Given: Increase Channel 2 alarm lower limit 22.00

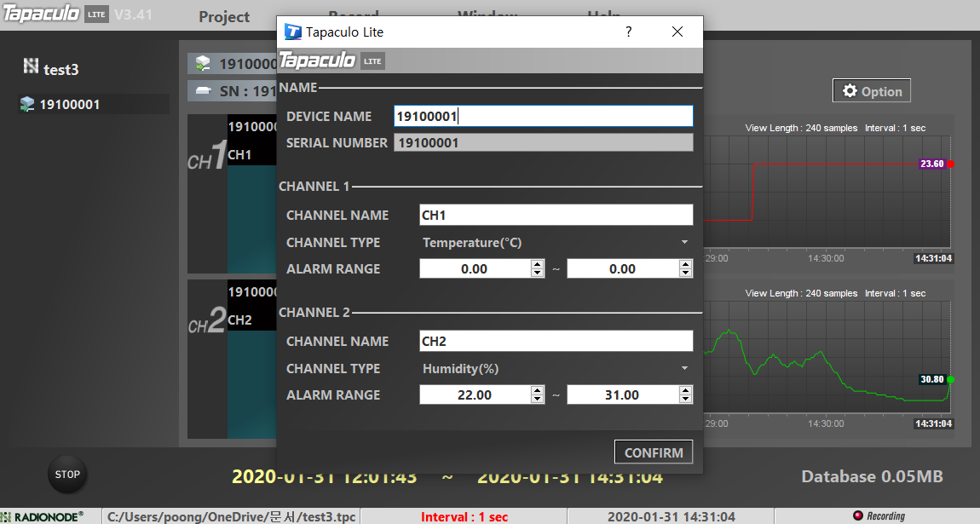Looking at the screenshot, I should pyautogui.click(x=538, y=390).
